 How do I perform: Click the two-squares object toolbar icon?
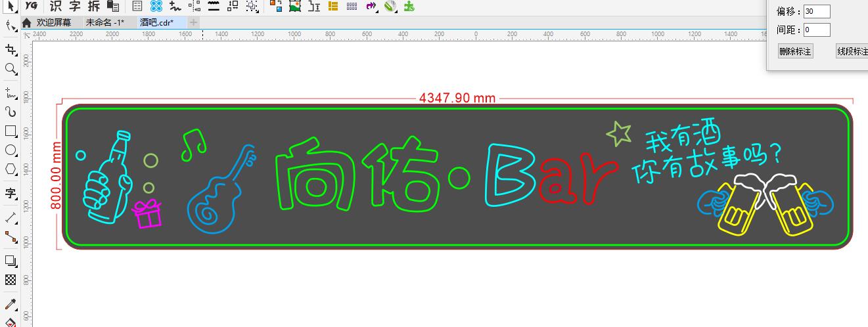coord(233,7)
